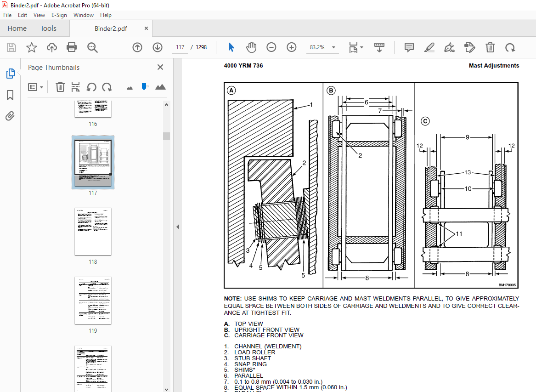The height and width of the screenshot is (392, 536).
Task: Open thumbnail panel options dropdown
Action: coord(35,87)
